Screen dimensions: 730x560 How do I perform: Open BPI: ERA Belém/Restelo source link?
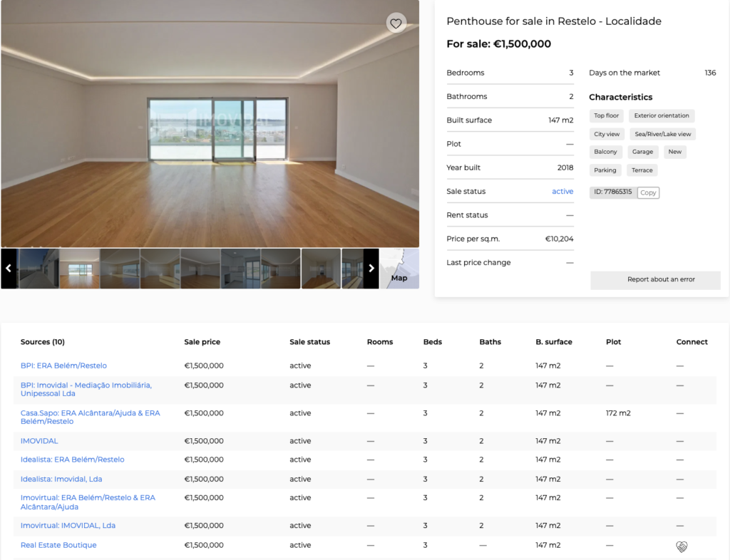pos(63,365)
